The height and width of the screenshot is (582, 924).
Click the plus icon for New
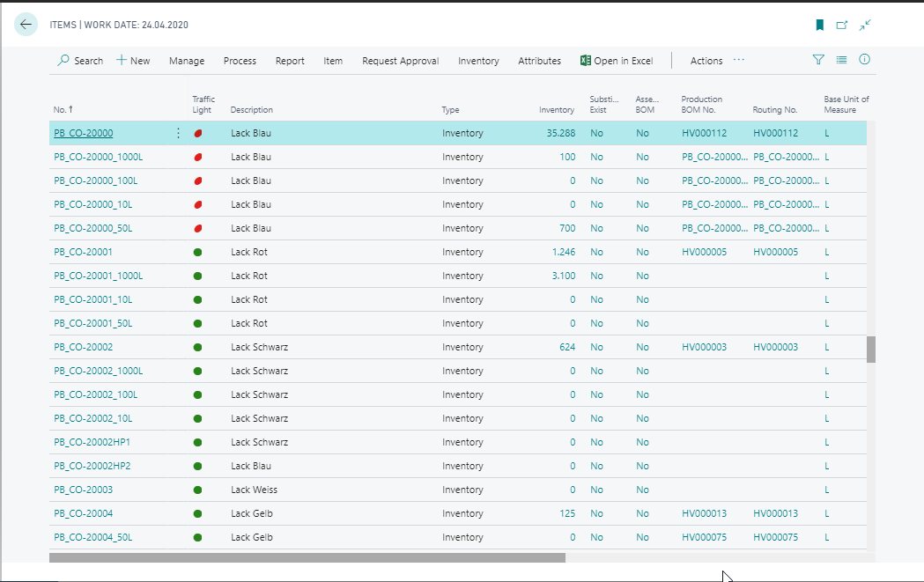122,60
